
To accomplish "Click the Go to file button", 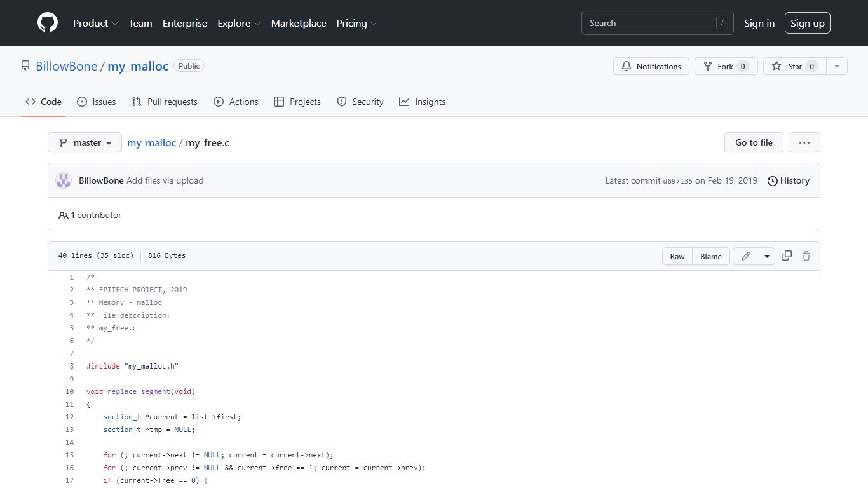I will [754, 142].
